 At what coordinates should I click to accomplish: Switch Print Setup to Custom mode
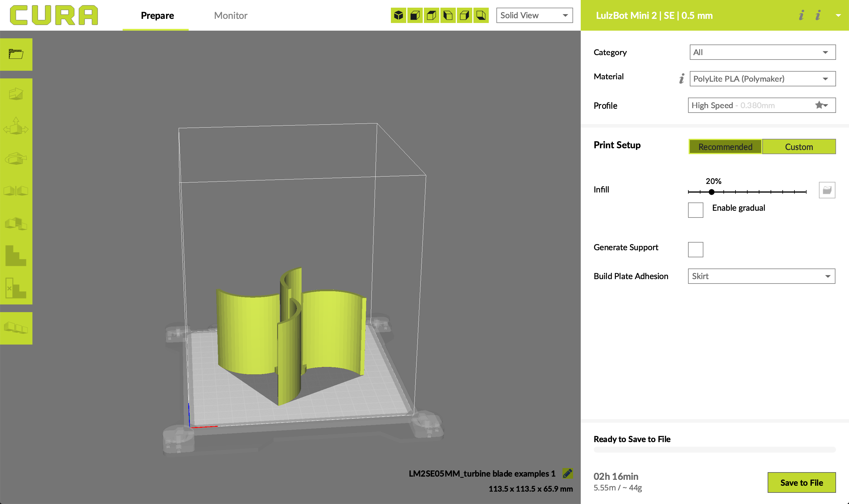coord(799,147)
